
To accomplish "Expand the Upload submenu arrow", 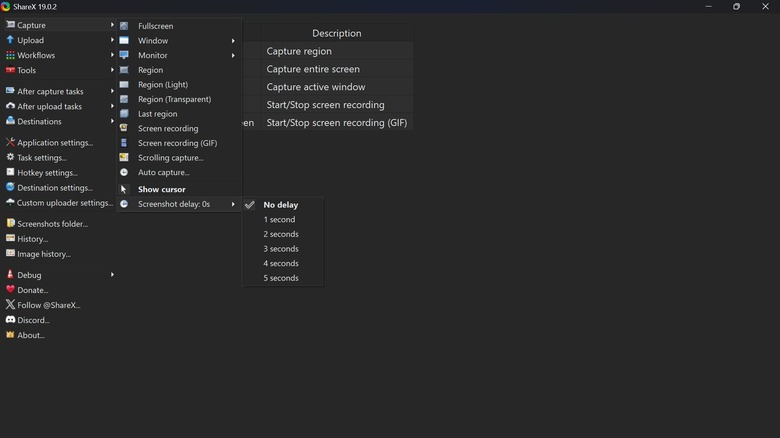I will click(x=112, y=40).
